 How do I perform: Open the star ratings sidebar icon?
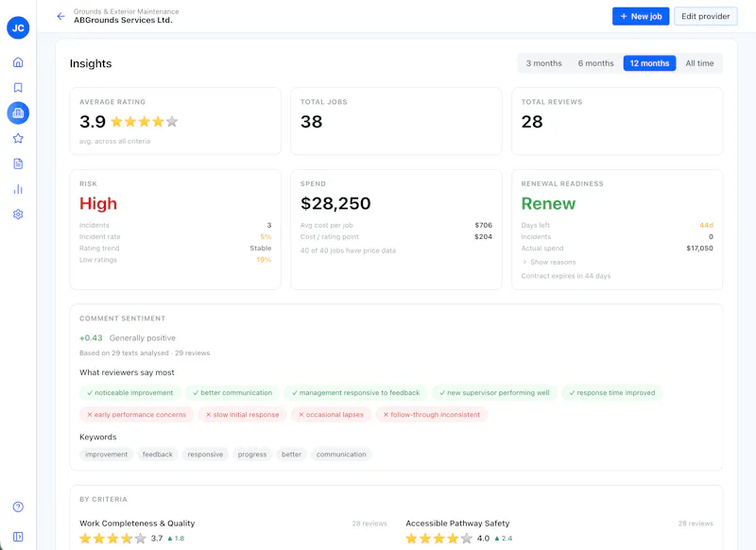coord(18,138)
